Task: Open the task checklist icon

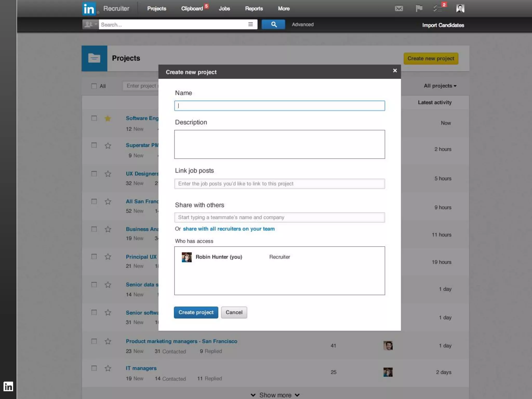Action: pos(438,9)
